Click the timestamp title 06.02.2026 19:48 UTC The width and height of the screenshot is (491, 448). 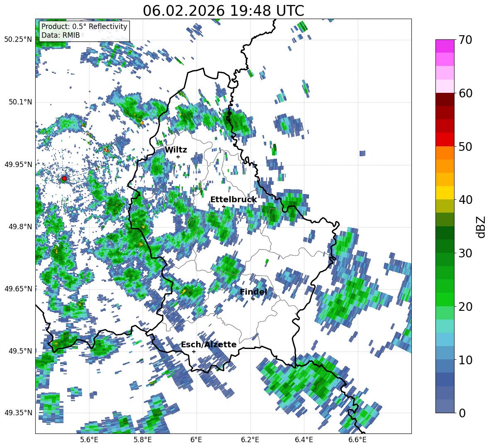224,11
